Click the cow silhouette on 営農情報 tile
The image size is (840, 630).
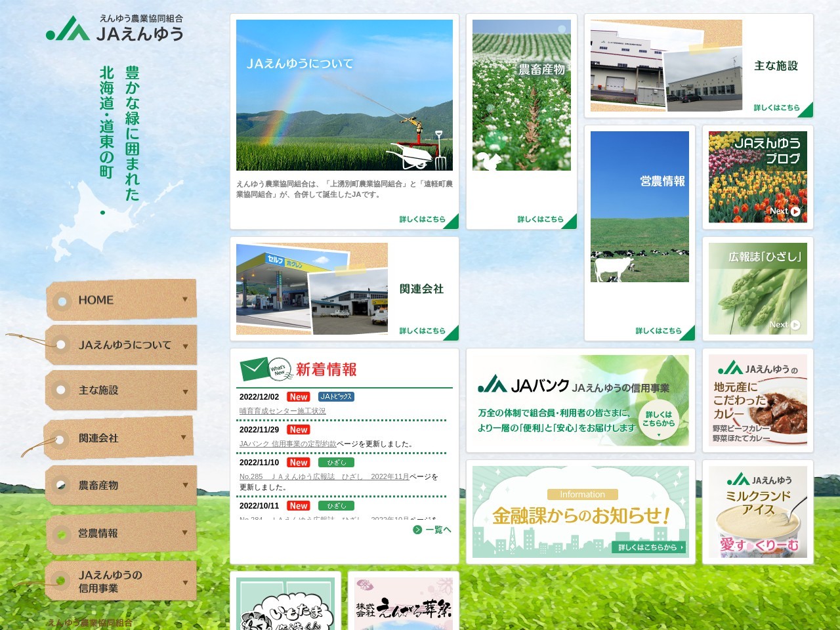click(614, 269)
